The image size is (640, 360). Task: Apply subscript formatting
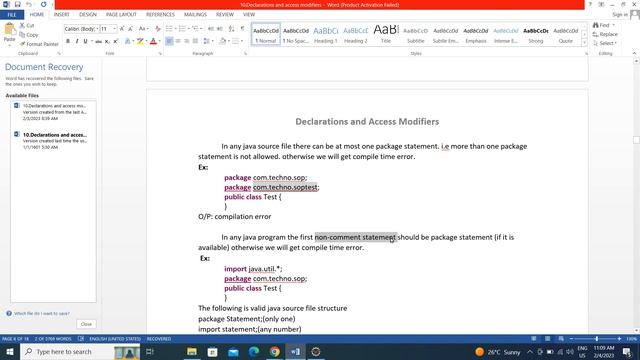tap(107, 41)
